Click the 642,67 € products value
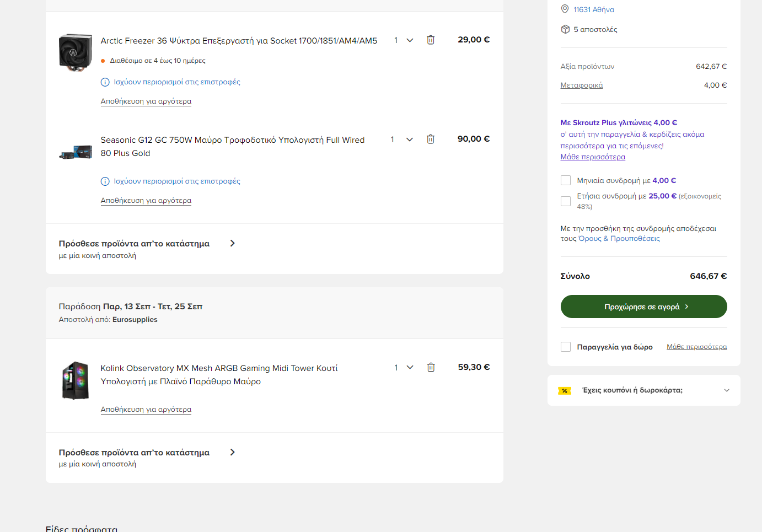This screenshot has width=762, height=532. pos(711,67)
